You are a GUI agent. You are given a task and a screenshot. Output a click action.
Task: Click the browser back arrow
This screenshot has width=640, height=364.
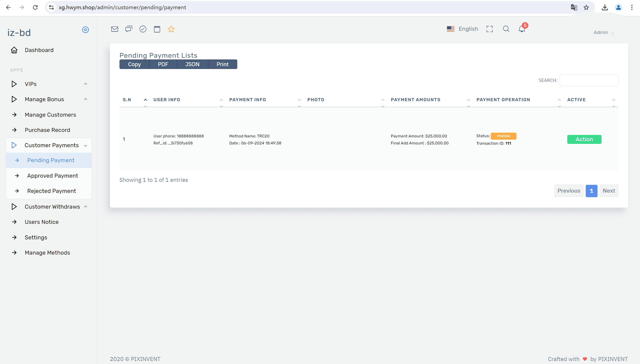click(8, 7)
